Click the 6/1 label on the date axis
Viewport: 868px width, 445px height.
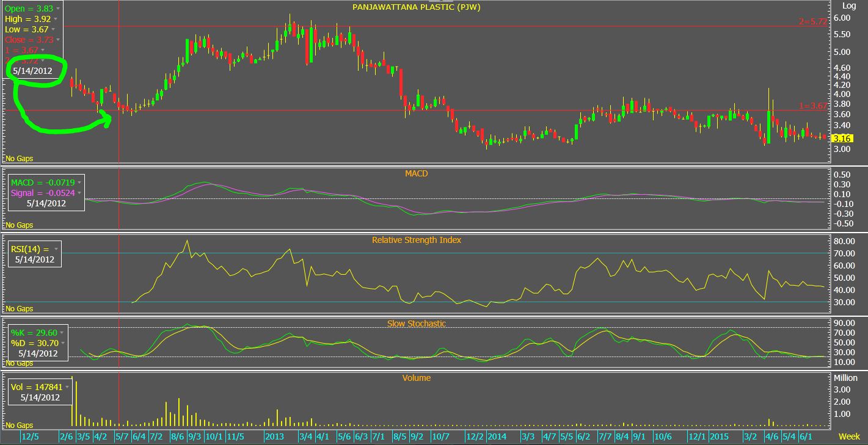(x=806, y=436)
